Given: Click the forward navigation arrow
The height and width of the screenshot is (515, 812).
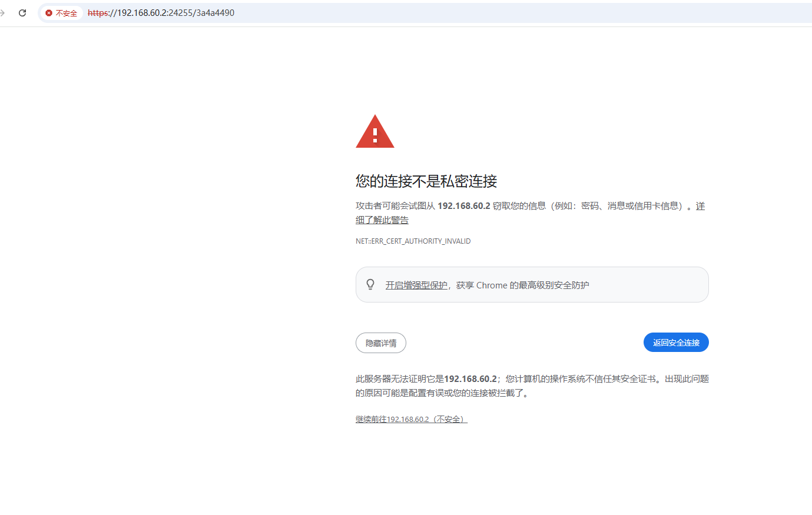Looking at the screenshot, I should click(x=3, y=13).
